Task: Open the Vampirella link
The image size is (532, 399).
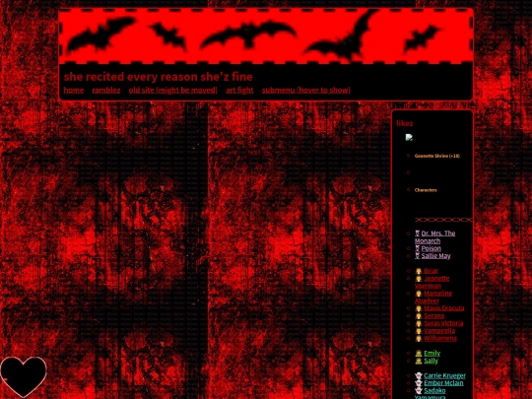Action: point(439,330)
